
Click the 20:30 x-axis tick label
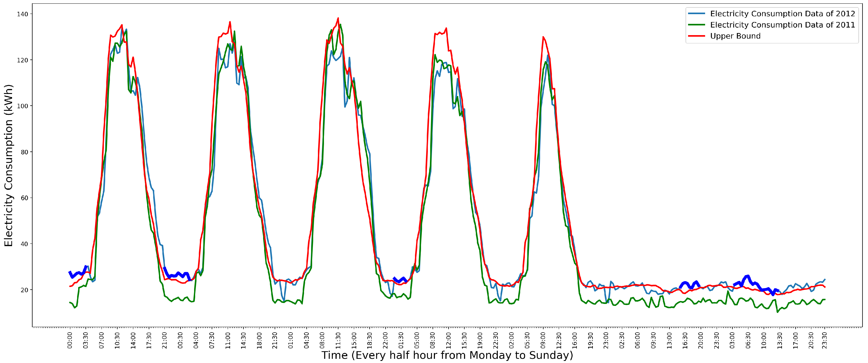click(811, 340)
